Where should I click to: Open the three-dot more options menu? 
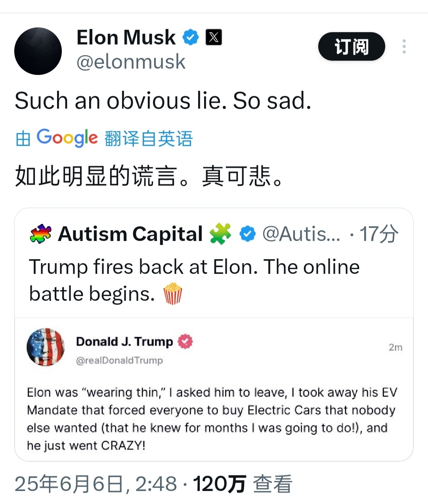tap(404, 47)
